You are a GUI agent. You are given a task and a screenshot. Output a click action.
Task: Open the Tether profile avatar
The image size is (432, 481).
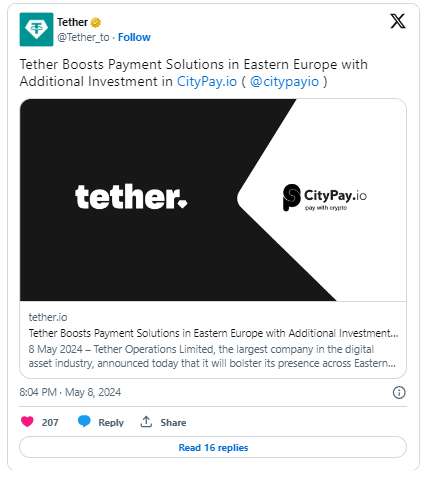[x=36, y=29]
